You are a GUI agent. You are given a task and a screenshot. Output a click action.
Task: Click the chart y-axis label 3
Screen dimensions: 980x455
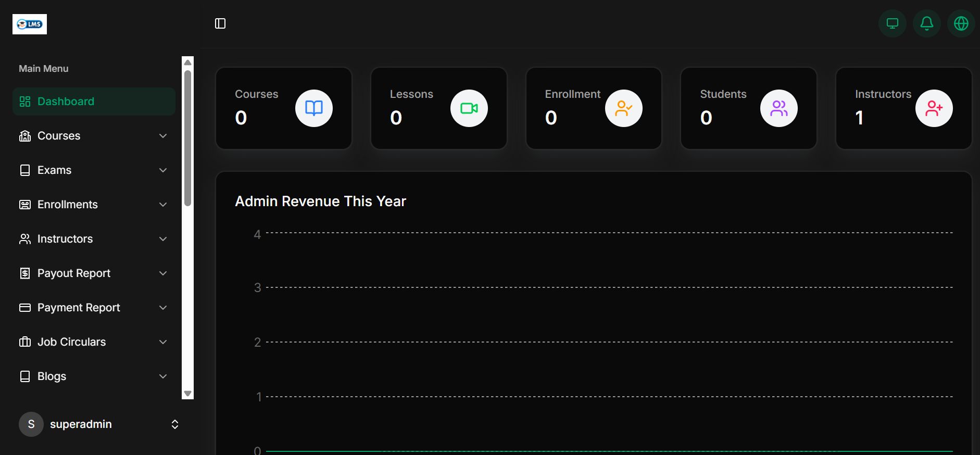coord(257,288)
